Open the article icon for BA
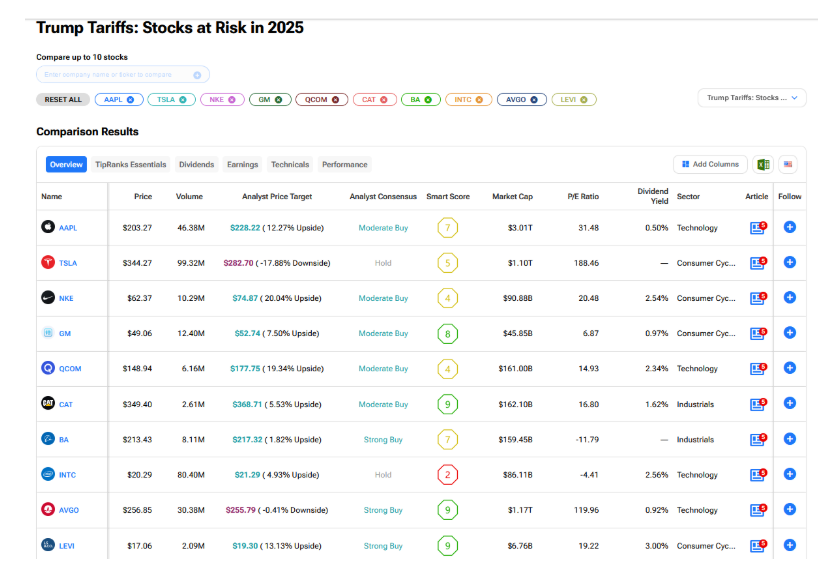Viewport: 818px width, 564px height. [758, 439]
